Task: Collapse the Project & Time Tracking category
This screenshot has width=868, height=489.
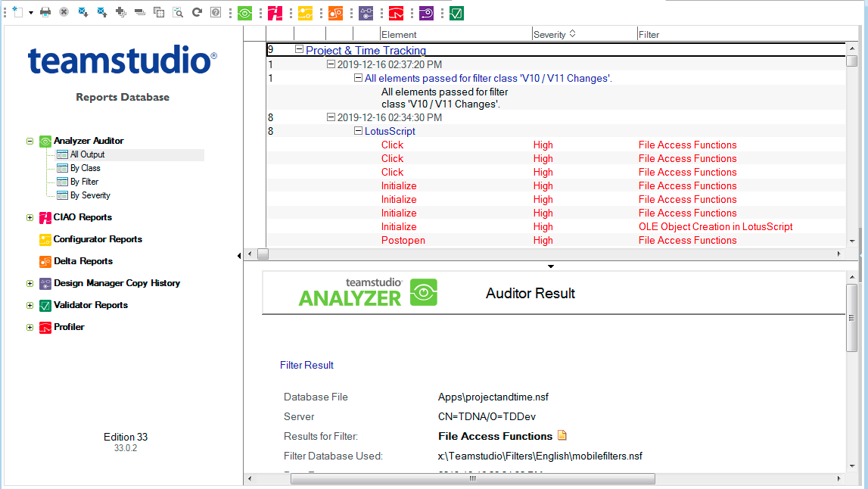Action: pos(299,49)
